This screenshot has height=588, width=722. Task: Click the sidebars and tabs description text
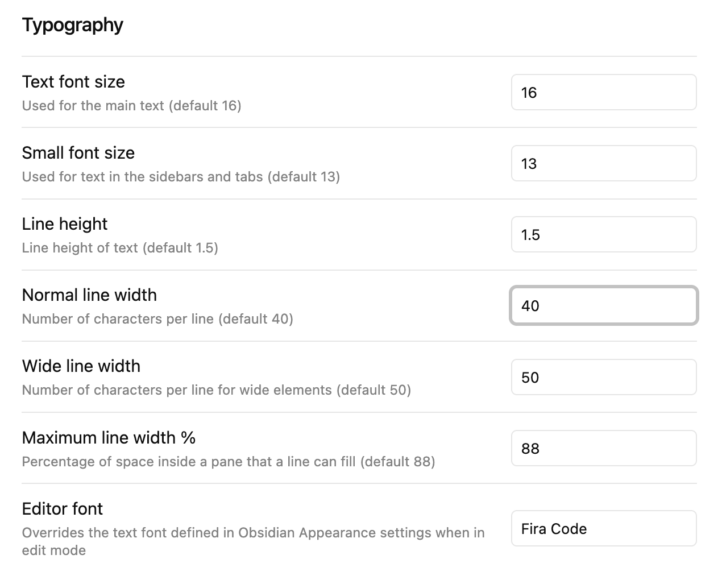point(181,177)
